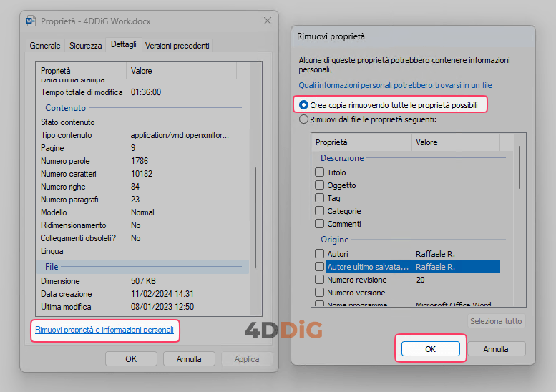Image resolution: width=556 pixels, height=392 pixels.
Task: Select the Data creazione row
Action: (143, 294)
